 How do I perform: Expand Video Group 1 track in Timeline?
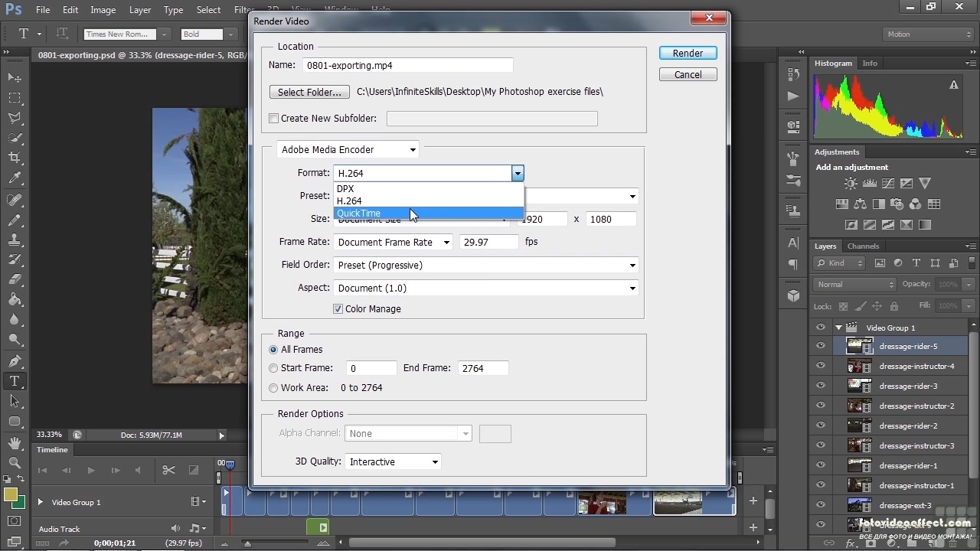40,502
